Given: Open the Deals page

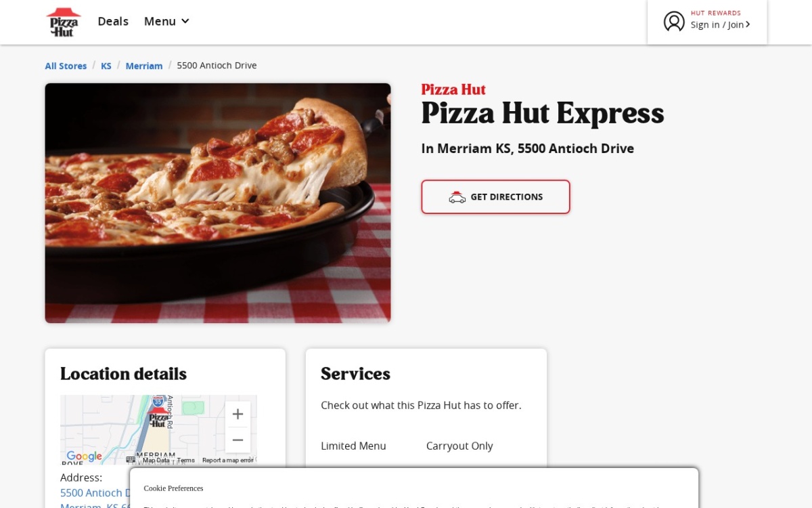Looking at the screenshot, I should (113, 22).
